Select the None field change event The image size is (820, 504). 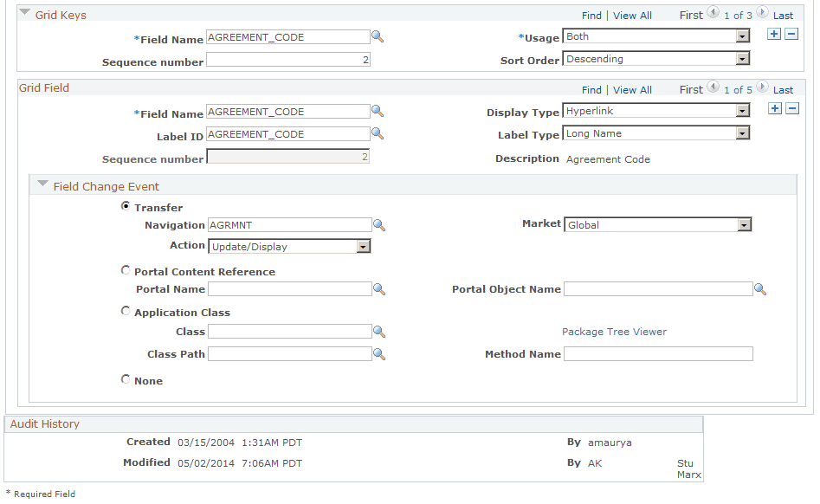click(x=126, y=378)
